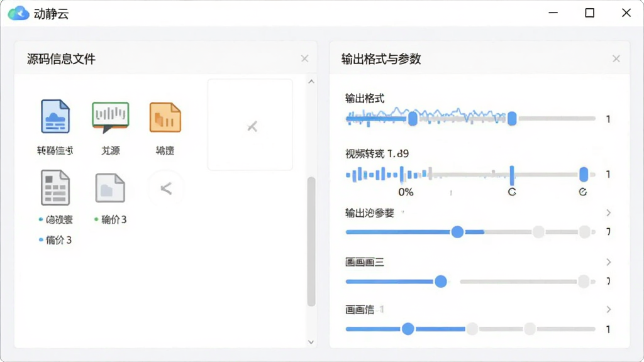Open the blue cloud document icon
This screenshot has height=362, width=644.
[x=55, y=116]
